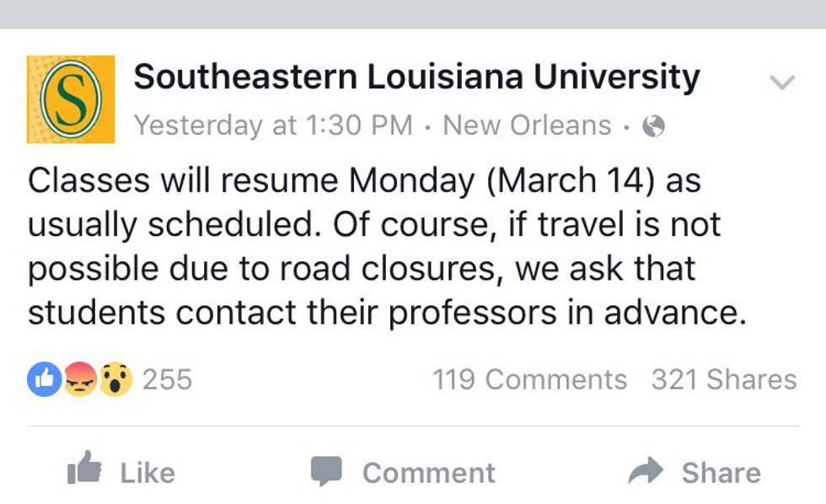View the 321 Shares list
Screen dimensions: 826x504
point(723,380)
